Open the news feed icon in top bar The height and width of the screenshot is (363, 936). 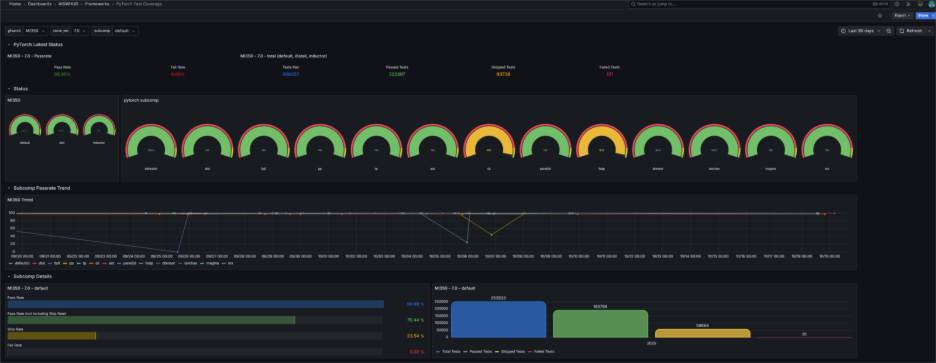[x=908, y=4]
